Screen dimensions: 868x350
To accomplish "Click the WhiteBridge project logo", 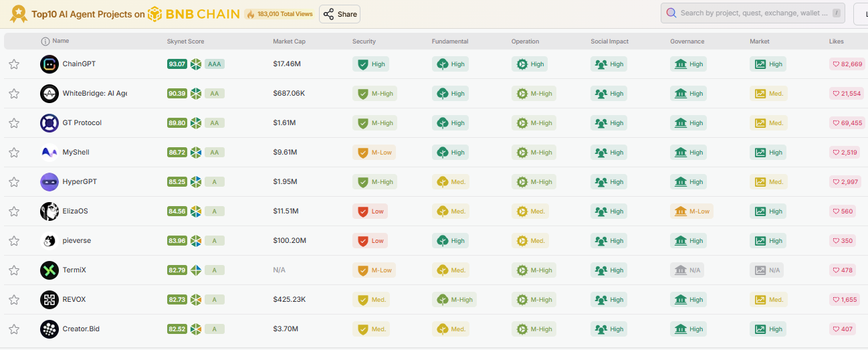I will click(49, 94).
